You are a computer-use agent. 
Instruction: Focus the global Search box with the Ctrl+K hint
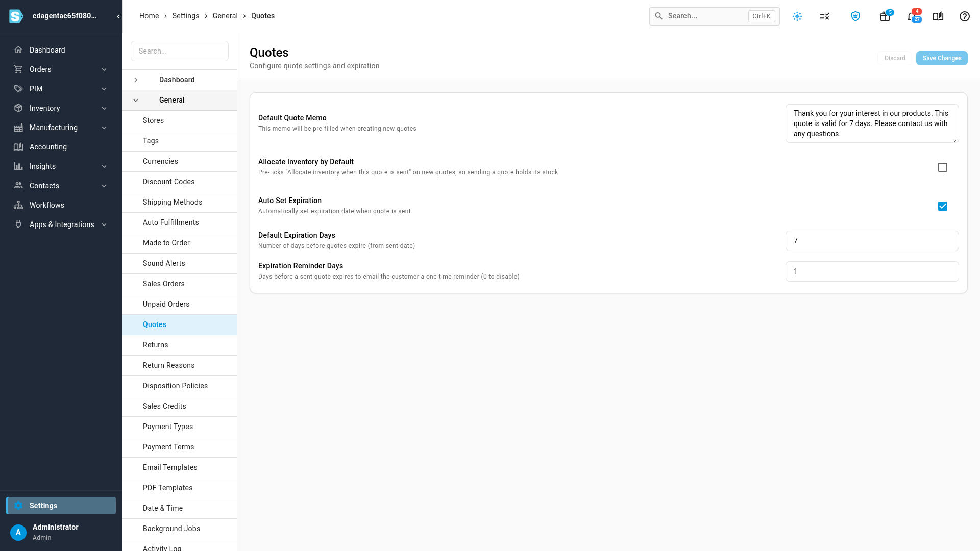tap(714, 16)
